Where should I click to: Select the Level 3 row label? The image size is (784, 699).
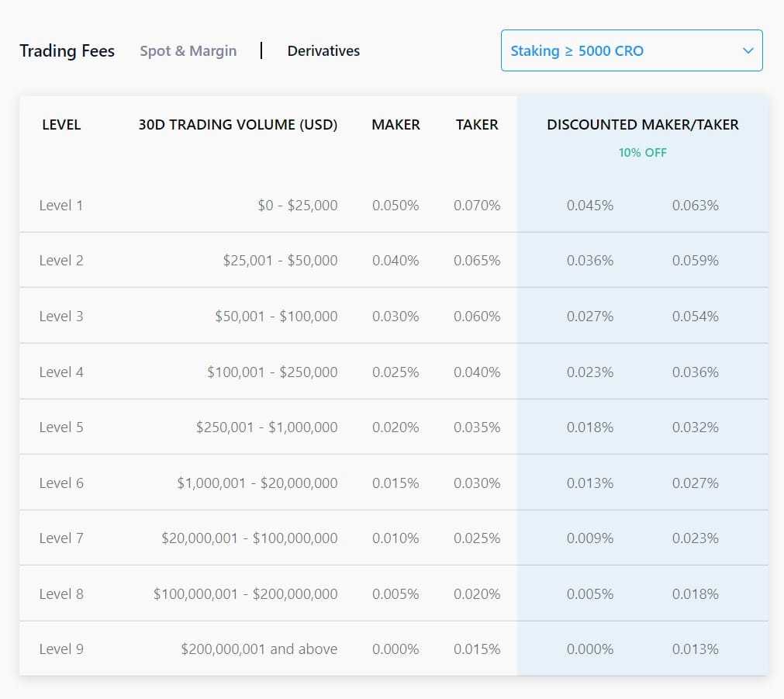[61, 317]
